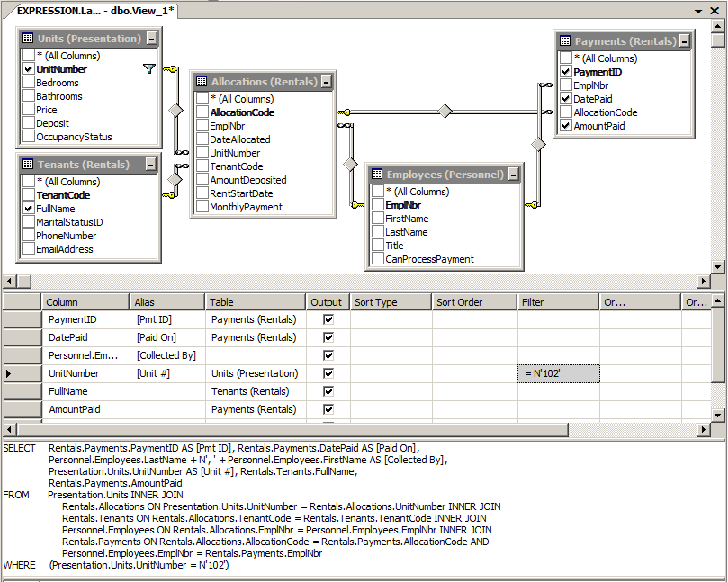Click diagram pane scroll right arrow
The height and width of the screenshot is (582, 728).
pos(704,281)
